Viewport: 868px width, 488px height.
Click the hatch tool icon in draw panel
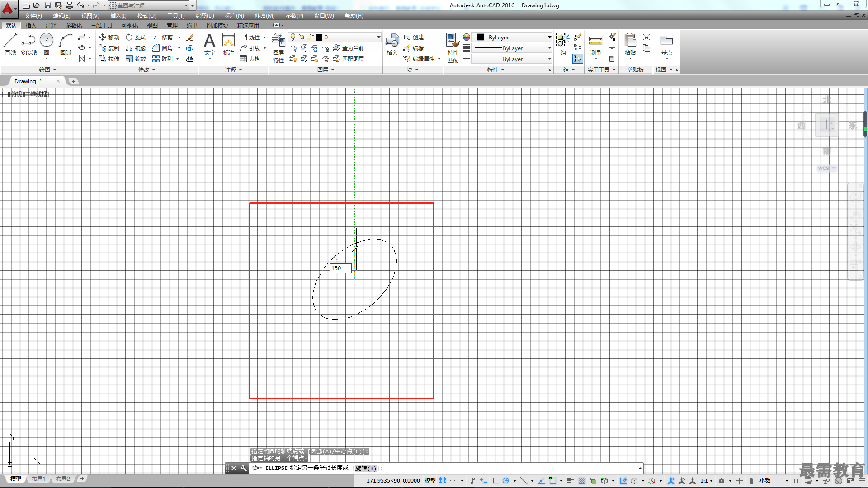coord(82,59)
